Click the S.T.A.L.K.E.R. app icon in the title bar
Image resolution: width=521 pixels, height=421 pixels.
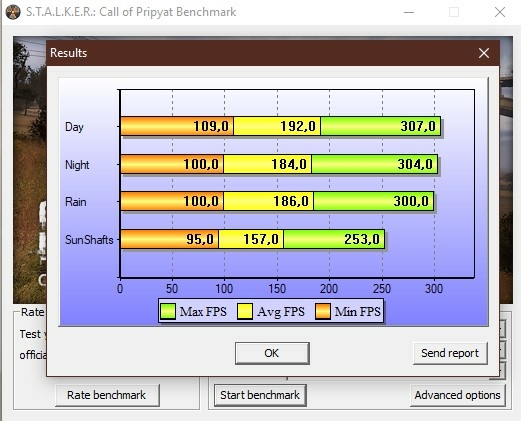13,12
